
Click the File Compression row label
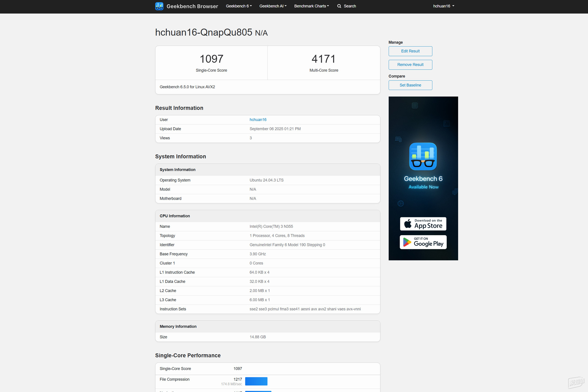tap(175, 379)
